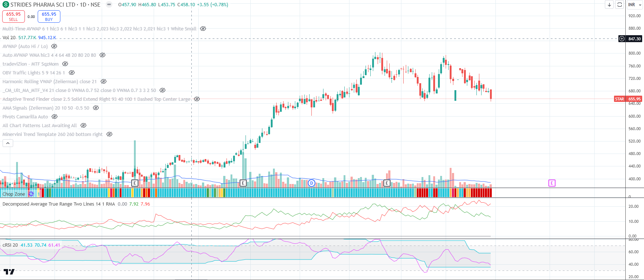Click the +3.55 (+0.78%) change value
This screenshot has height=280, width=644.
(213, 5)
